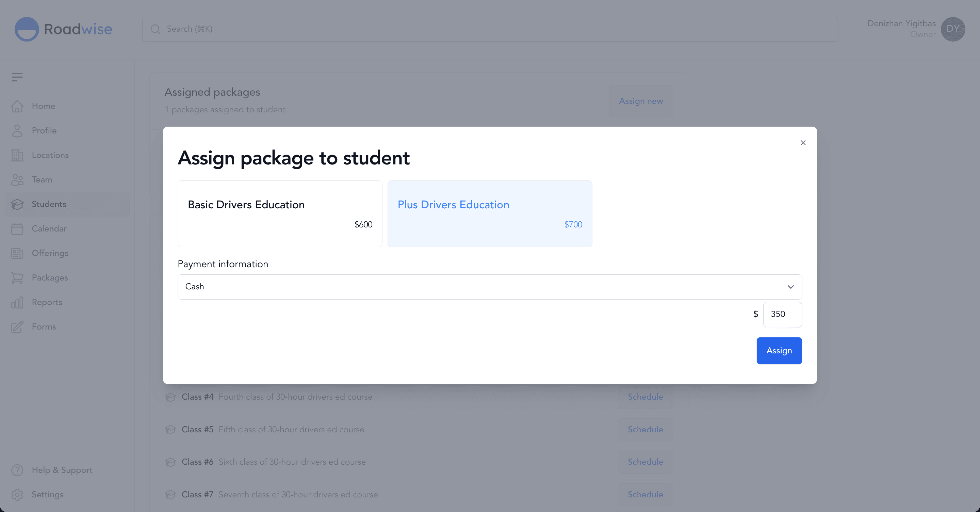Schedule Class #7
This screenshot has width=980, height=512.
(646, 495)
